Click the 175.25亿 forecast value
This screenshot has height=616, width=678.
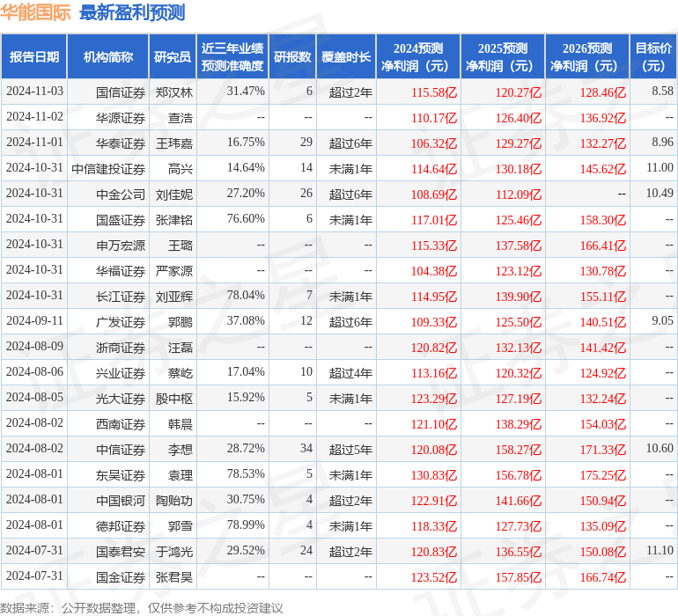[603, 475]
